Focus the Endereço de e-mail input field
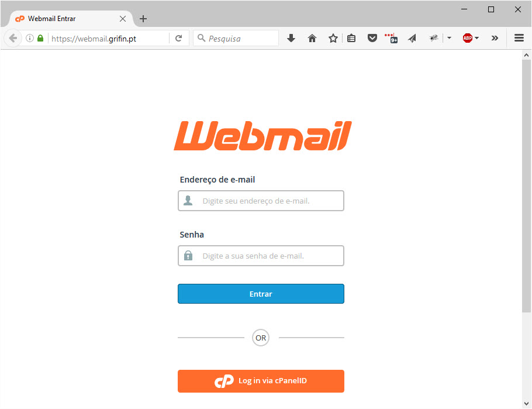Viewport: 532px width, 409px height. pyautogui.click(x=261, y=201)
